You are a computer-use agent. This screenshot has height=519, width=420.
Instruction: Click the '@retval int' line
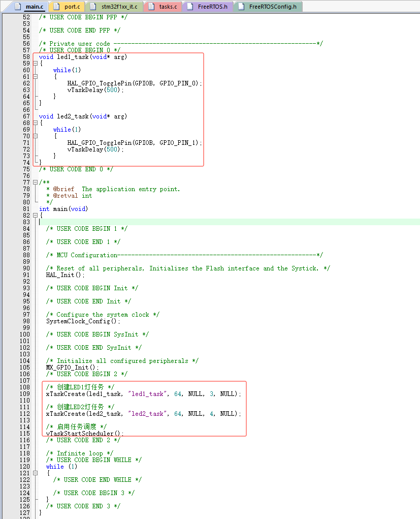coord(69,196)
